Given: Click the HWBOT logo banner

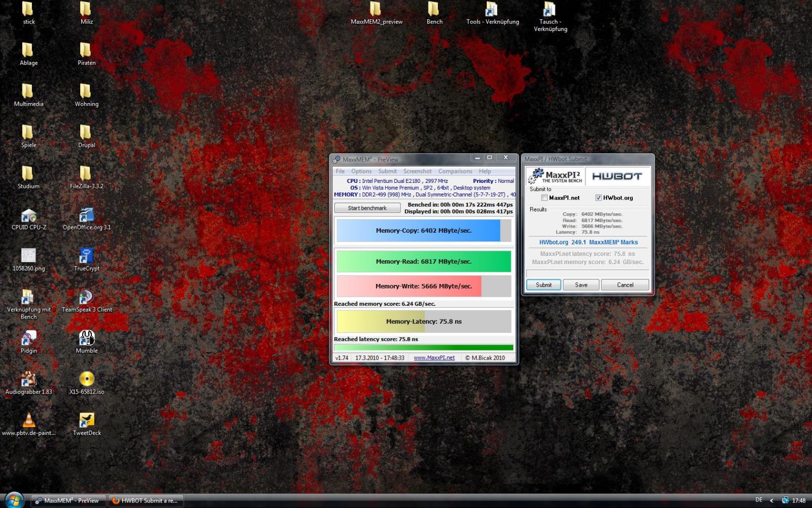Looking at the screenshot, I should click(x=618, y=176).
